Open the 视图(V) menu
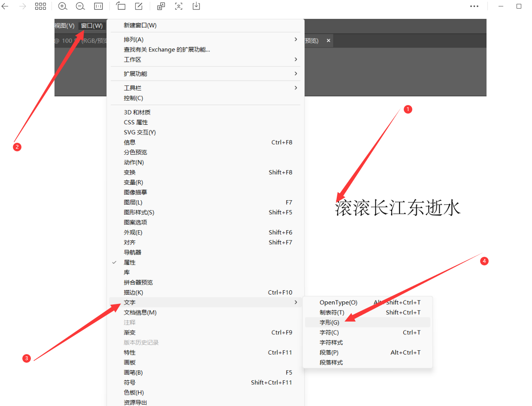 [64, 26]
